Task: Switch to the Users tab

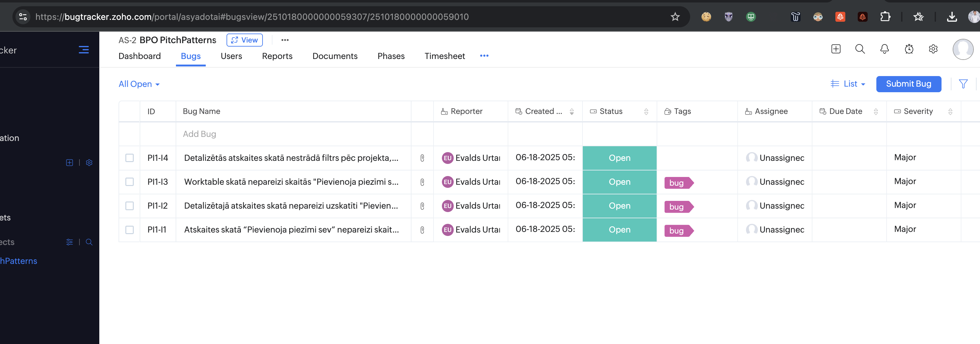Action: click(x=231, y=56)
